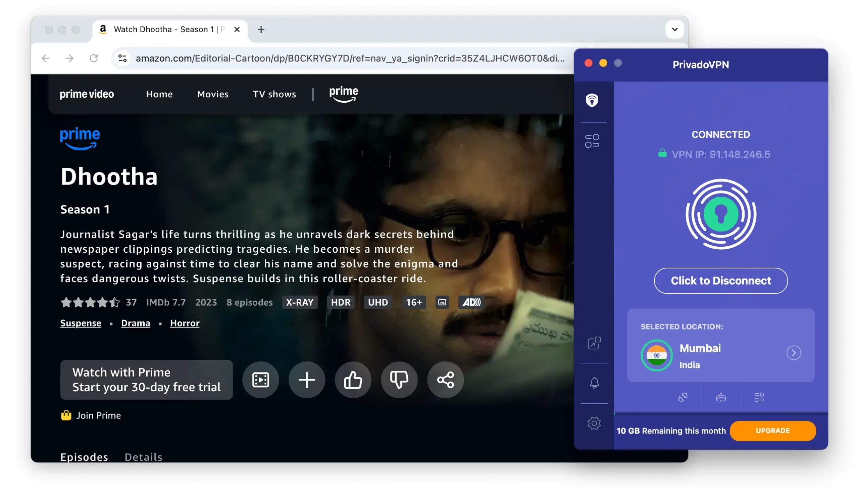Screen dimensions: 859x504
Task: Click the trailer/preview icon for Dhootha
Action: pyautogui.click(x=260, y=379)
